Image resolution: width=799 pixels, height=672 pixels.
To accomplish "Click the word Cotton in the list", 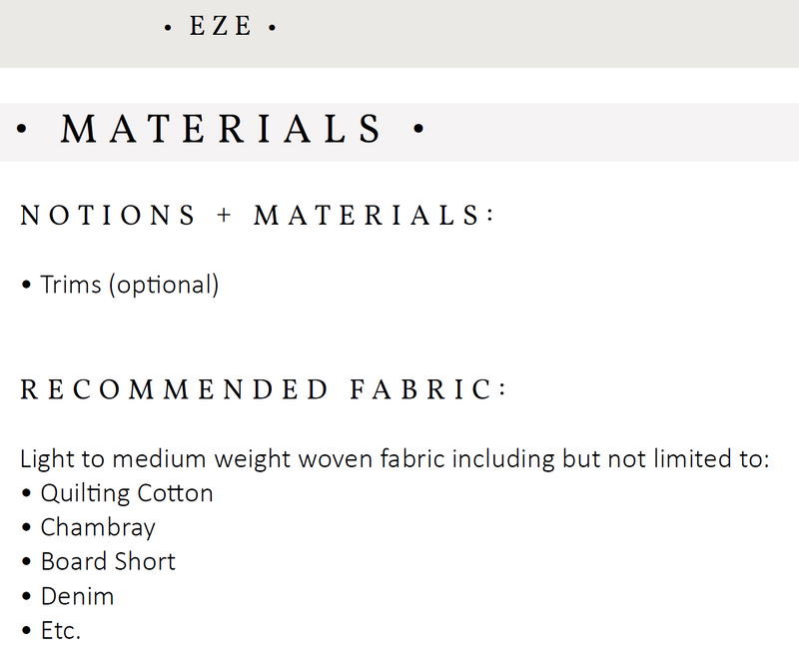I will pos(175,493).
